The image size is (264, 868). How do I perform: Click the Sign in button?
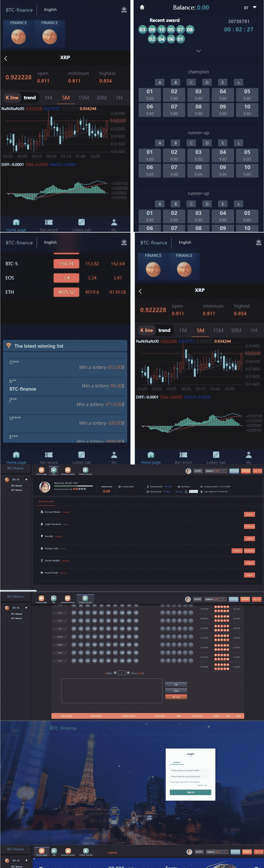[190, 792]
